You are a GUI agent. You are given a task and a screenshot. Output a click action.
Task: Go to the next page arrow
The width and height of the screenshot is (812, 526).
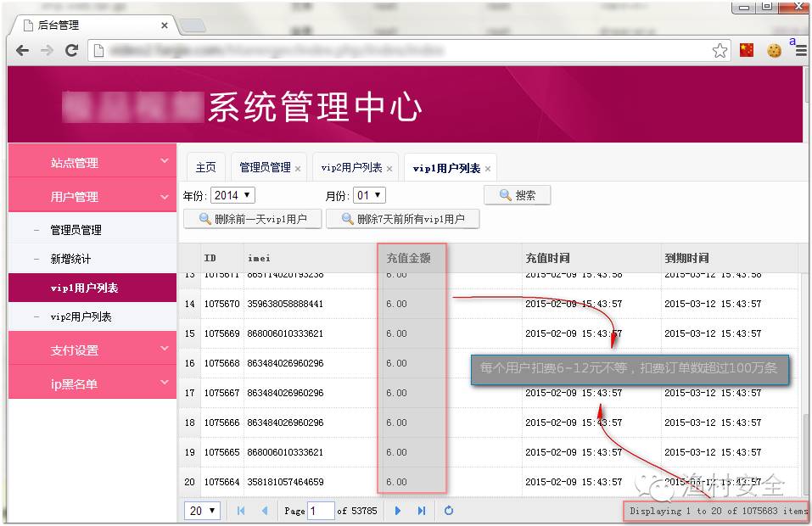pos(397,511)
